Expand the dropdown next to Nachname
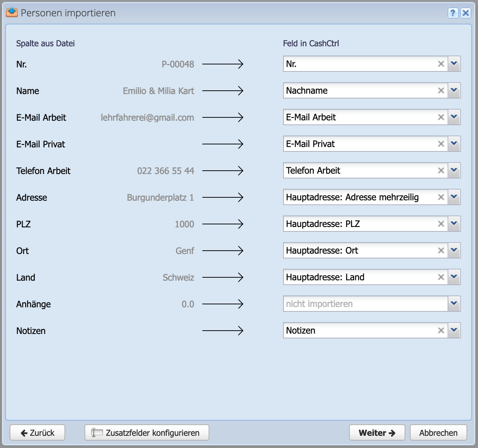Viewport: 478px width, 448px height. (x=454, y=90)
